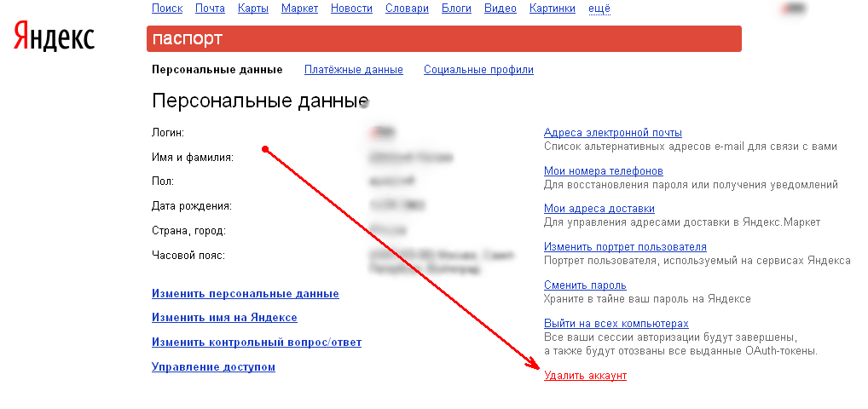The image size is (868, 409).
Task: Click the Часовой пояс: label
Action: point(188,255)
